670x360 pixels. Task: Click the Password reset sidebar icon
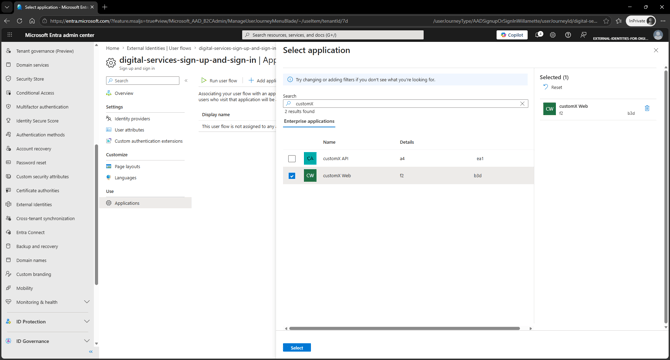(x=8, y=162)
